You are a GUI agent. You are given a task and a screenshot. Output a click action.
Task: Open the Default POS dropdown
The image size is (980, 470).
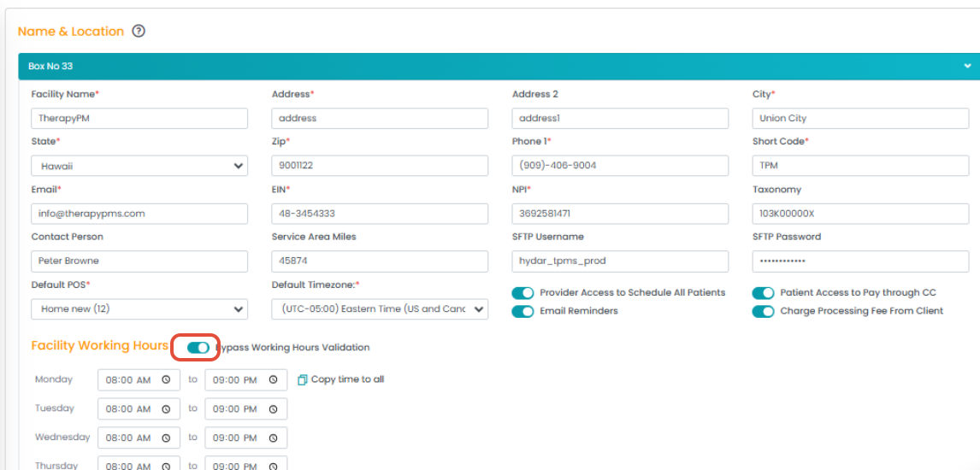point(139,308)
